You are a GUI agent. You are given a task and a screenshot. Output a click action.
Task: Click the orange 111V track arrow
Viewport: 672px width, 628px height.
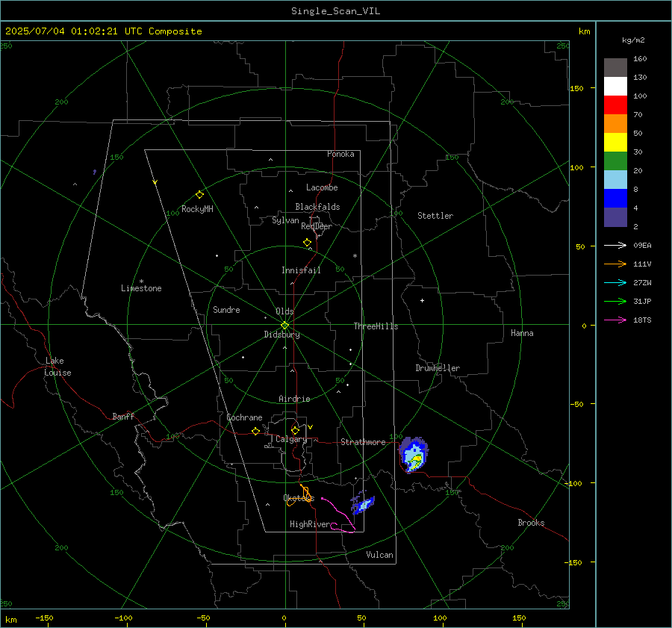pyautogui.click(x=615, y=264)
